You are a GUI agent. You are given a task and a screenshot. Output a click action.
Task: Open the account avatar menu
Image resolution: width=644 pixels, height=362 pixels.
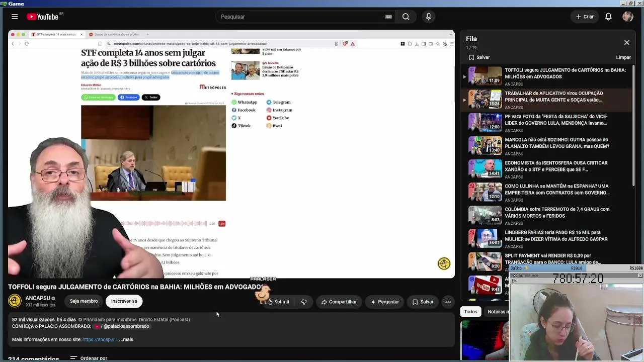627,17
